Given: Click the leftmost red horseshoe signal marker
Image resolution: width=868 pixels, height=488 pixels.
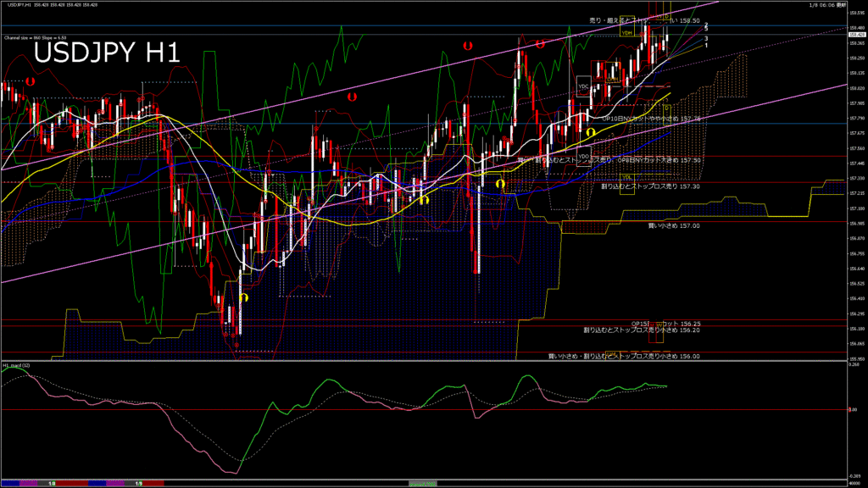Looking at the screenshot, I should (x=31, y=81).
